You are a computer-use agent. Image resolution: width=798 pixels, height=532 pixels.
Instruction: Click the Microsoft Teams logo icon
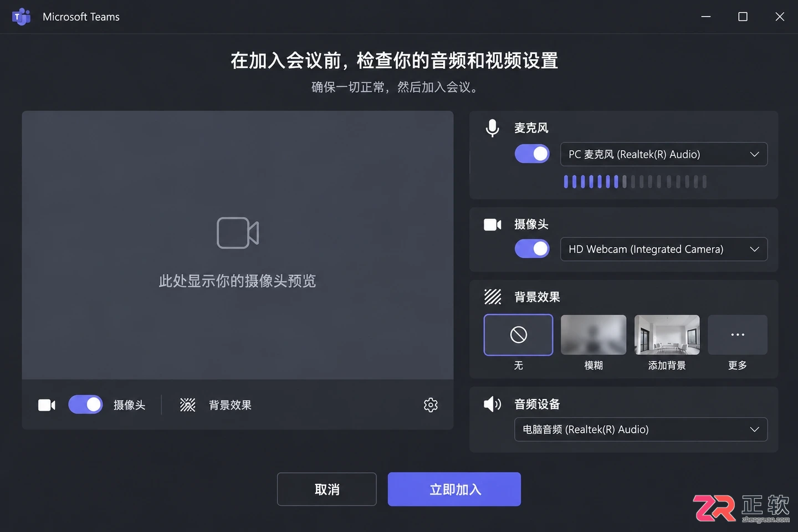coord(21,17)
